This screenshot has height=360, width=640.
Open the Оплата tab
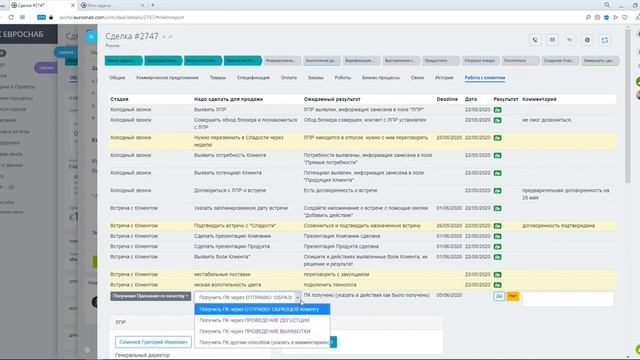tap(289, 78)
